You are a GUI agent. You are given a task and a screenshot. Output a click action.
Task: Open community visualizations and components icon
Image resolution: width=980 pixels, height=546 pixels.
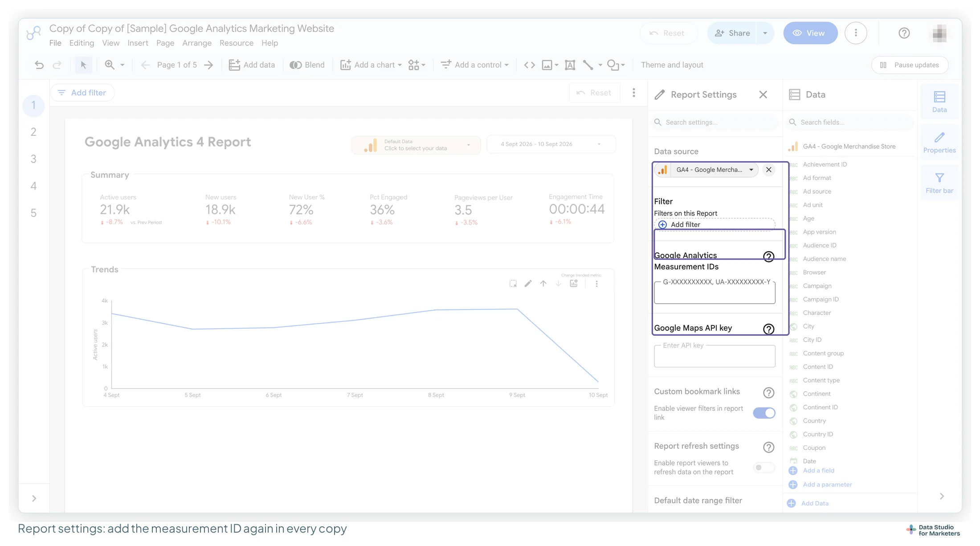pos(414,65)
